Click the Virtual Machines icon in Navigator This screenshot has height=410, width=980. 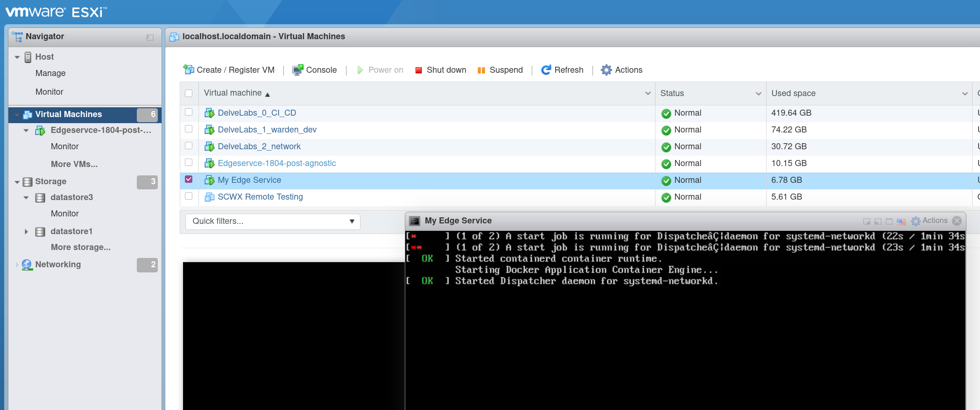pyautogui.click(x=28, y=114)
